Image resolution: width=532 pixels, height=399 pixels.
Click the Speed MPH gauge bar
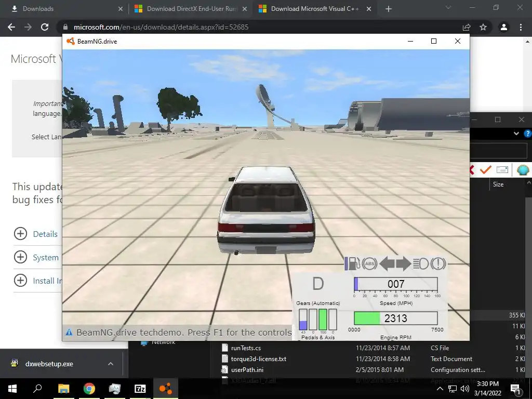[x=395, y=284]
